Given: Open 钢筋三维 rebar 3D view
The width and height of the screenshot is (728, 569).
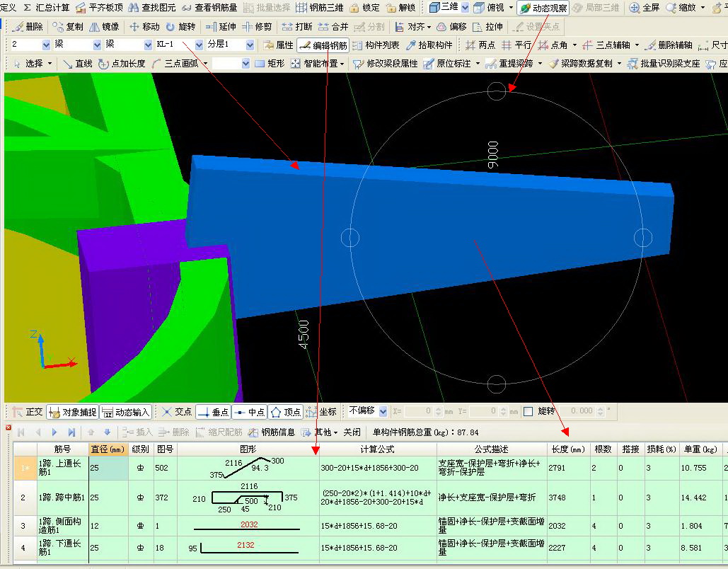Looking at the screenshot, I should coord(320,8).
